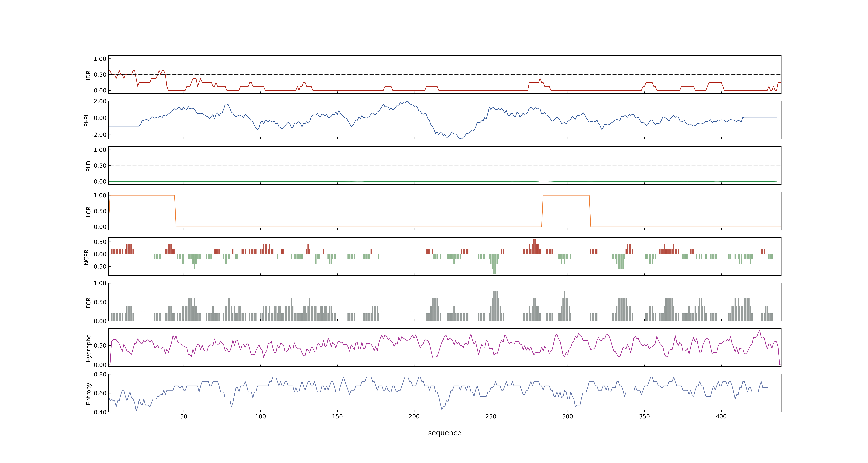Click the x-axis tick label 300

tap(568, 416)
